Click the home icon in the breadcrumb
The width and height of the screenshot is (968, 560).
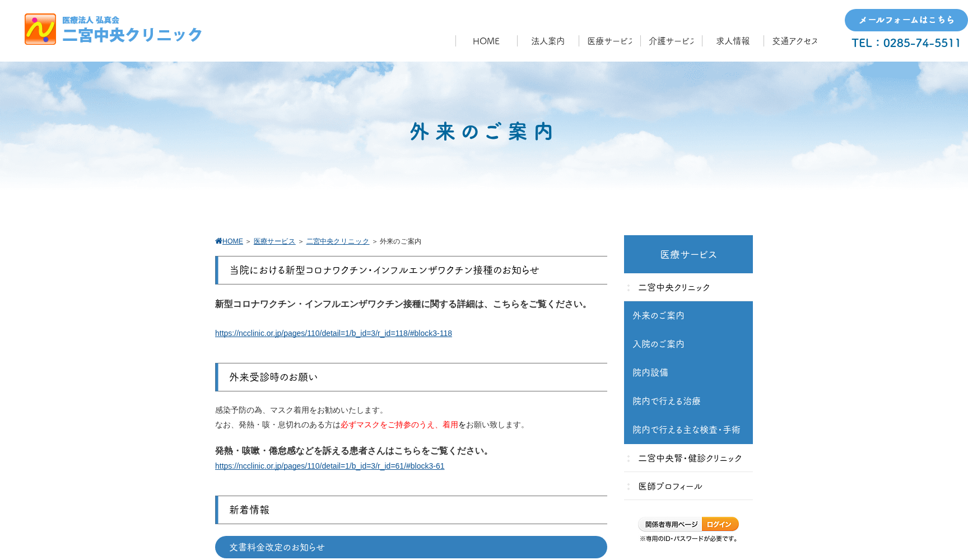click(x=218, y=241)
